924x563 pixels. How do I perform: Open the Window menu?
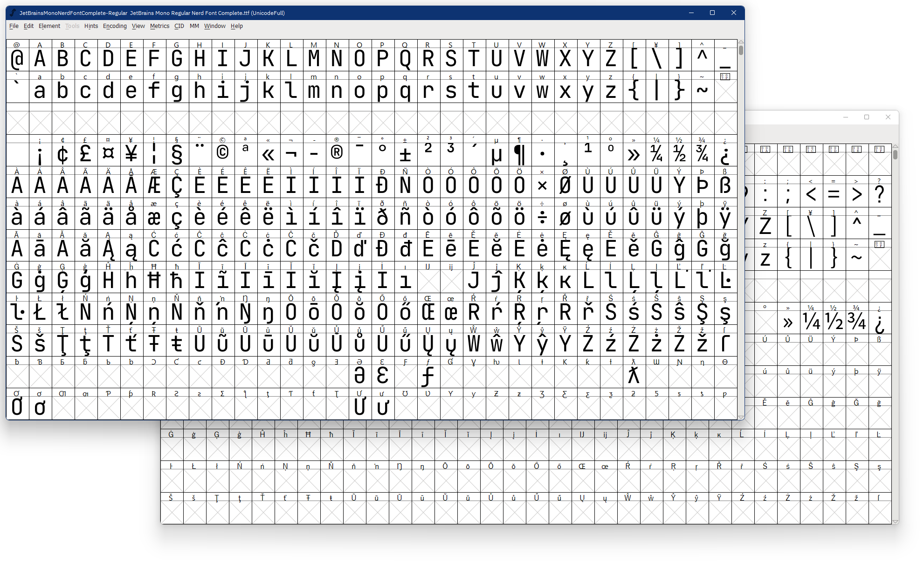[214, 26]
